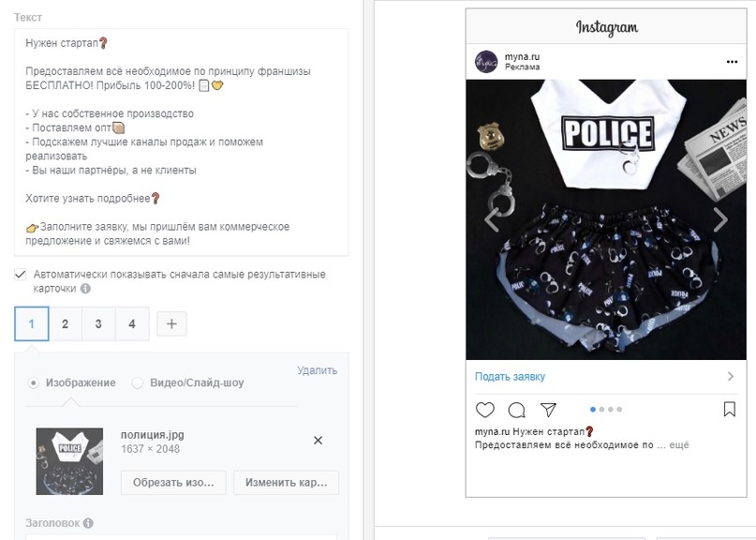Image resolution: width=756 pixels, height=540 pixels.
Task: Go to previous carousel image with left arrow
Action: pyautogui.click(x=491, y=220)
